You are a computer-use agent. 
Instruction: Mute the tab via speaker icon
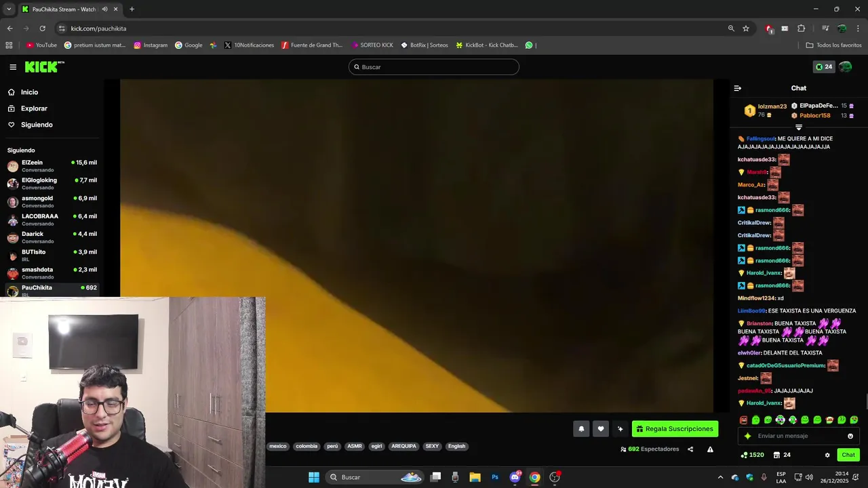(x=104, y=9)
